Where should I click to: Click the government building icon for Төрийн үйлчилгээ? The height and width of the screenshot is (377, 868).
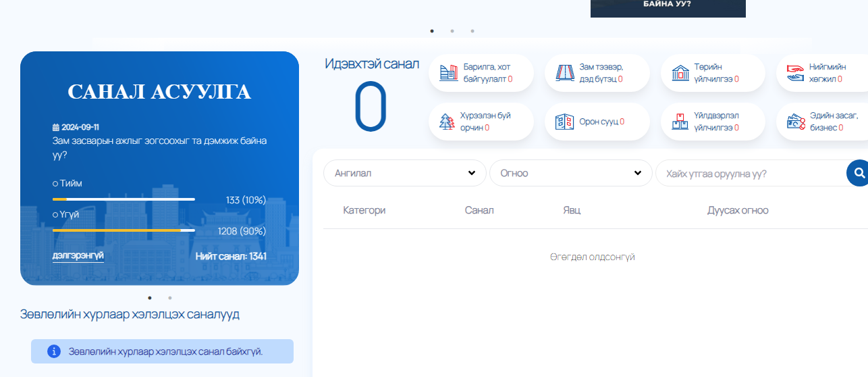[x=680, y=73]
